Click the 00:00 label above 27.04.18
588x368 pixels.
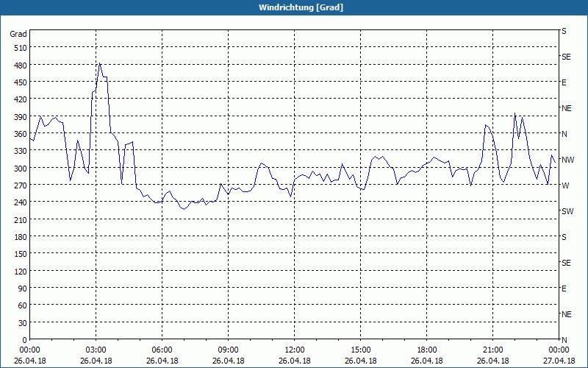(559, 350)
